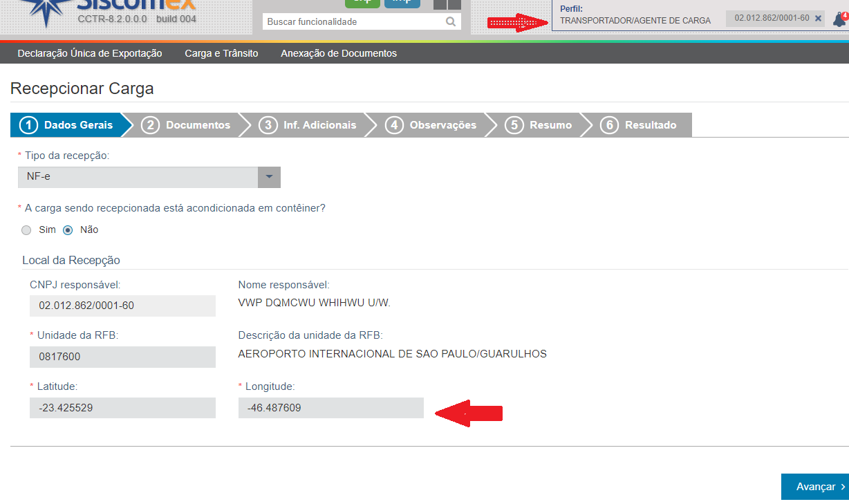Select Sim for container packaging
Screen dimensions: 849x504
tap(26, 230)
